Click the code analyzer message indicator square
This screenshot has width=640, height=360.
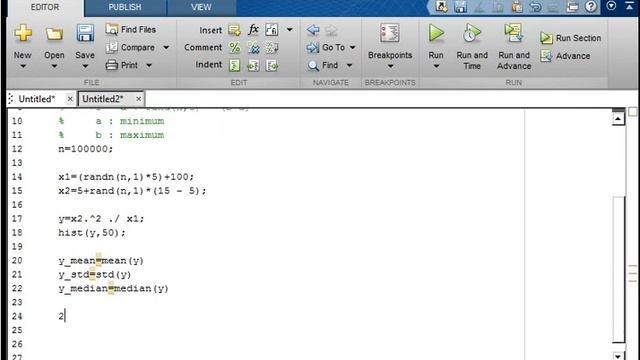[x=633, y=111]
